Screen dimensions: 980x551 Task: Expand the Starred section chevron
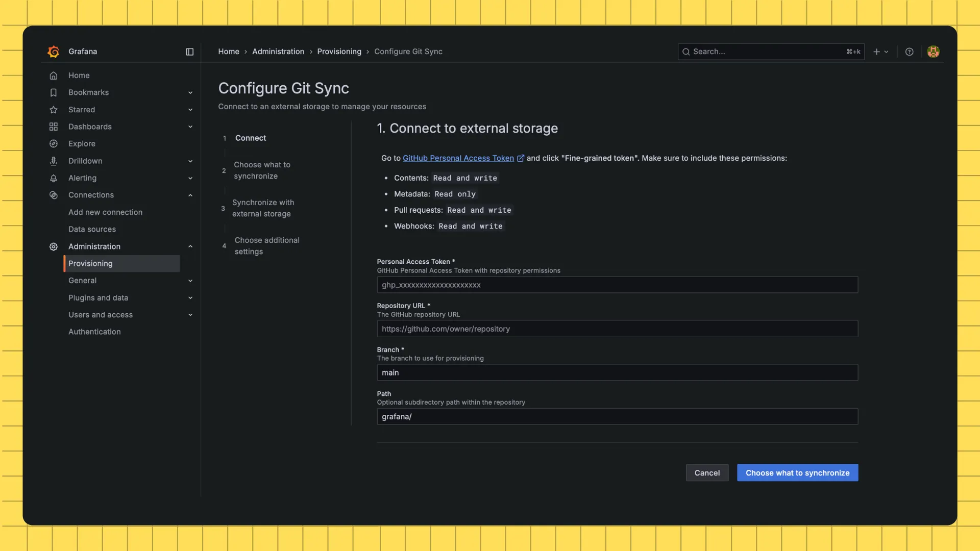click(x=190, y=110)
